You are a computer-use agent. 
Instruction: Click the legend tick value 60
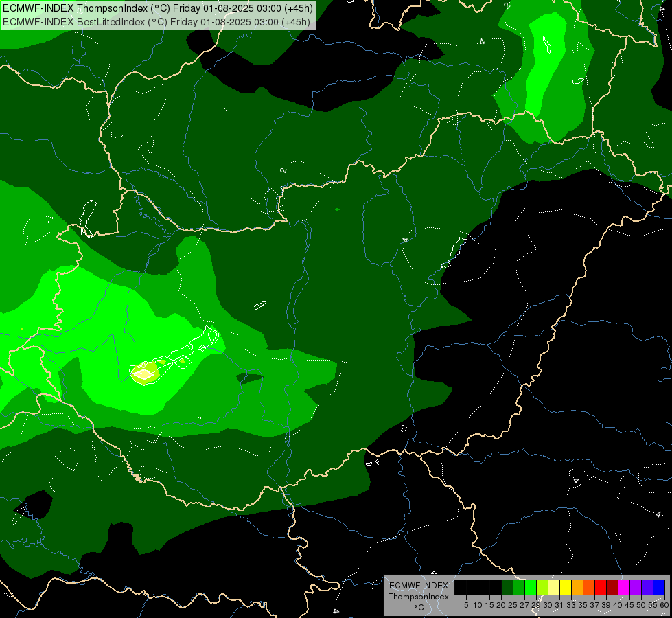pos(664,605)
